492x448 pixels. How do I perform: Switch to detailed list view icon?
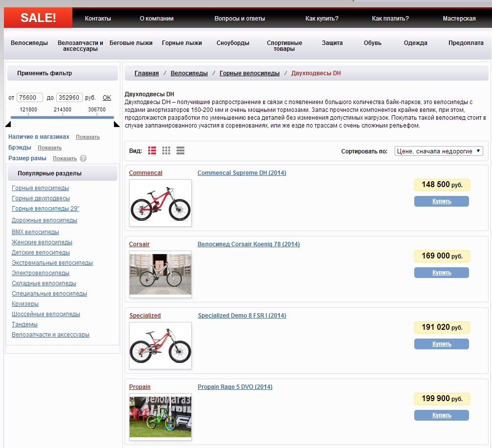pos(152,150)
